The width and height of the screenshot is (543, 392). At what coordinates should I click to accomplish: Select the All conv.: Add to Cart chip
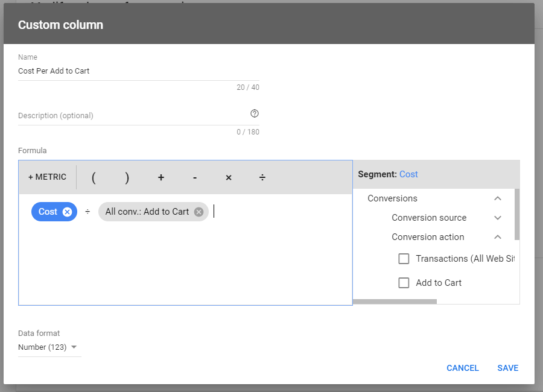click(x=147, y=212)
